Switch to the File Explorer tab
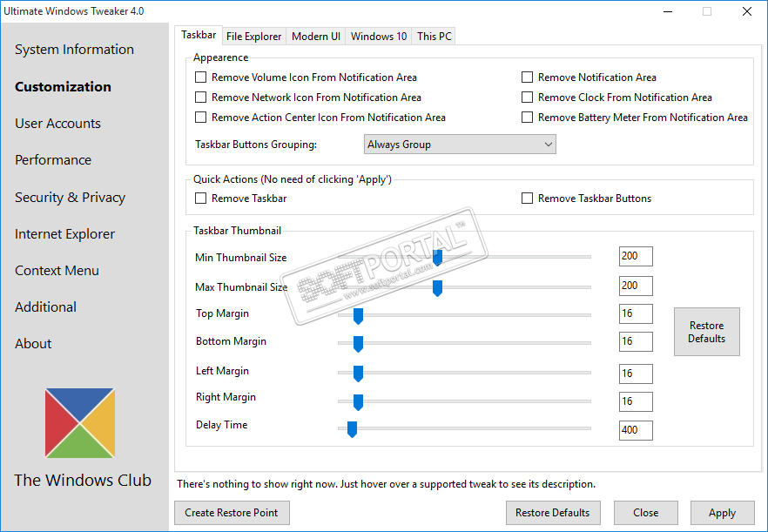Viewport: 768px width, 532px height. tap(253, 37)
